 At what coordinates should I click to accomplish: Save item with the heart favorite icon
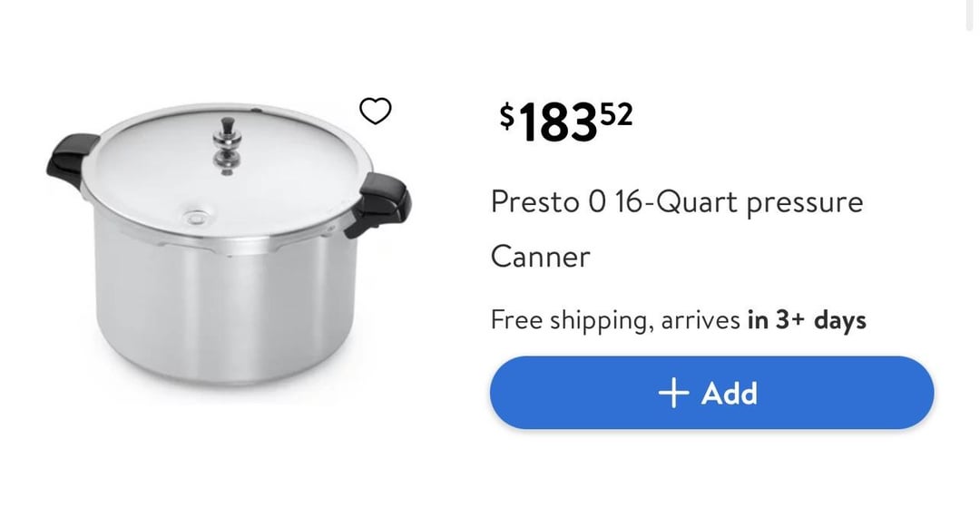point(375,112)
